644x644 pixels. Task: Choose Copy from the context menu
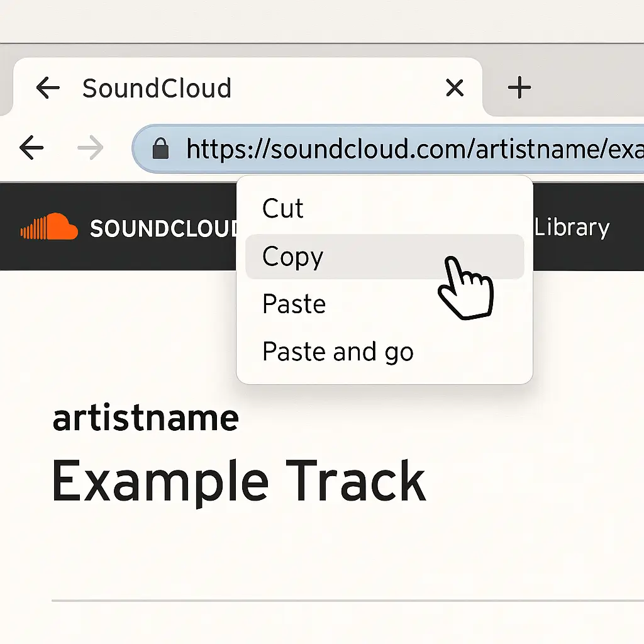coord(384,257)
